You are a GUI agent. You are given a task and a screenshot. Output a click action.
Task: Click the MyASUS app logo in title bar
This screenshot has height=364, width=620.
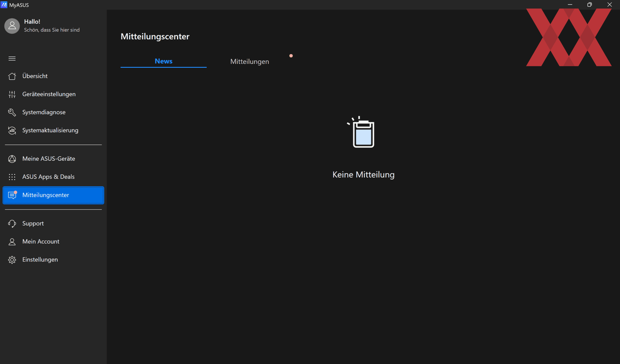point(4,5)
